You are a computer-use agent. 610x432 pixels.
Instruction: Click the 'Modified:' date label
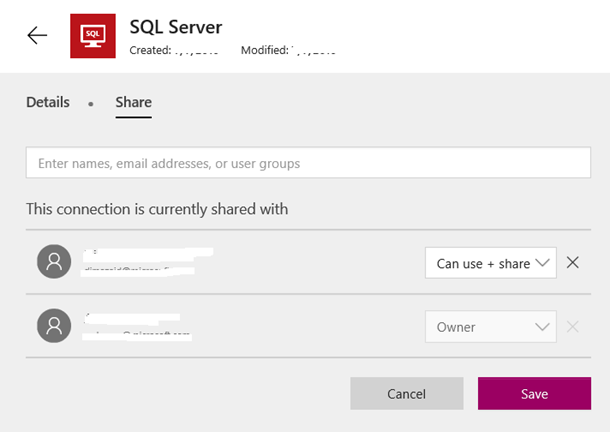pyautogui.click(x=265, y=50)
